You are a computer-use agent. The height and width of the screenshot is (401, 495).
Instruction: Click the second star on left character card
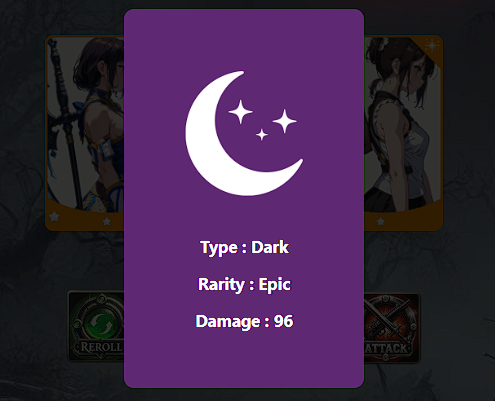pyautogui.click(x=107, y=221)
